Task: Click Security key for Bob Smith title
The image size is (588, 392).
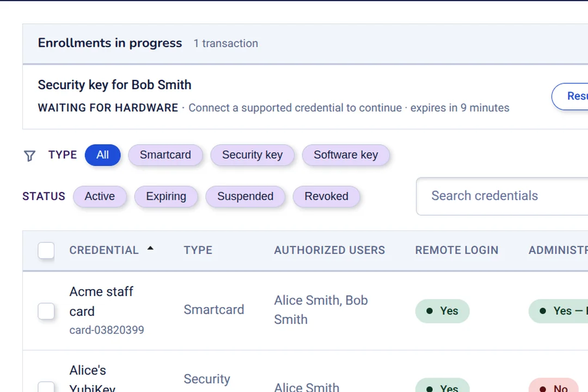Action: tap(115, 85)
